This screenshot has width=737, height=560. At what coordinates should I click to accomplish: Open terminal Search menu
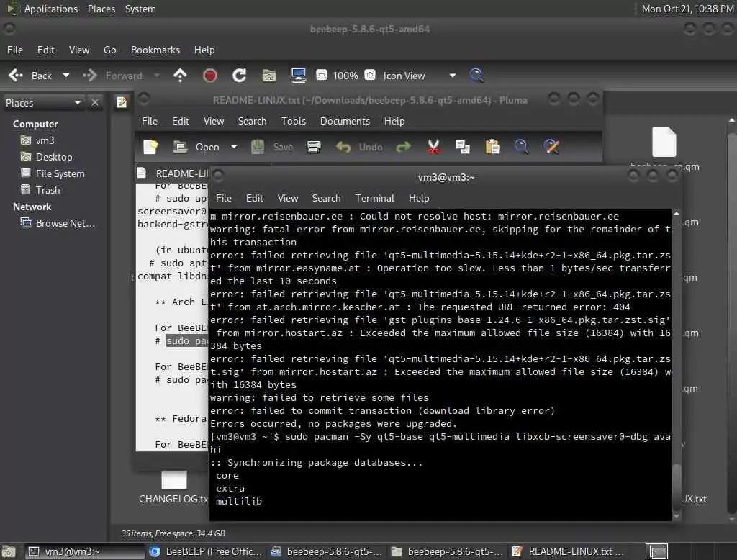click(x=326, y=199)
